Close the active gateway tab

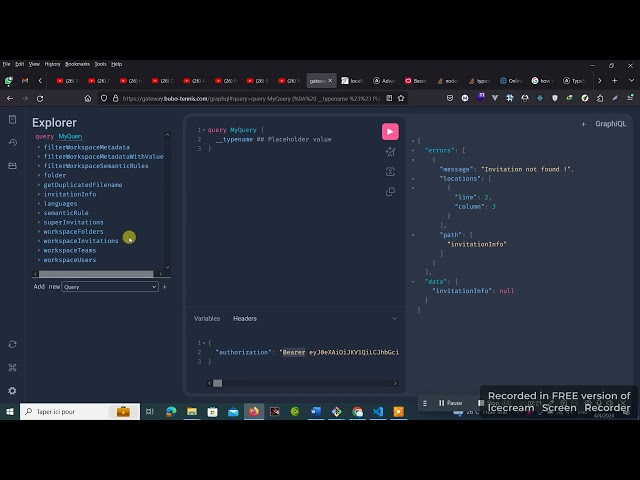coord(330,81)
